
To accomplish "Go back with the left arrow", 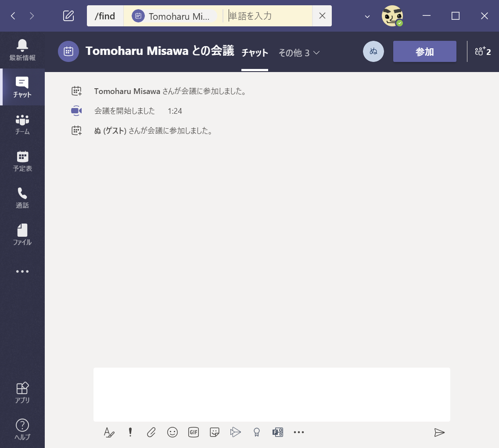I will pos(13,16).
